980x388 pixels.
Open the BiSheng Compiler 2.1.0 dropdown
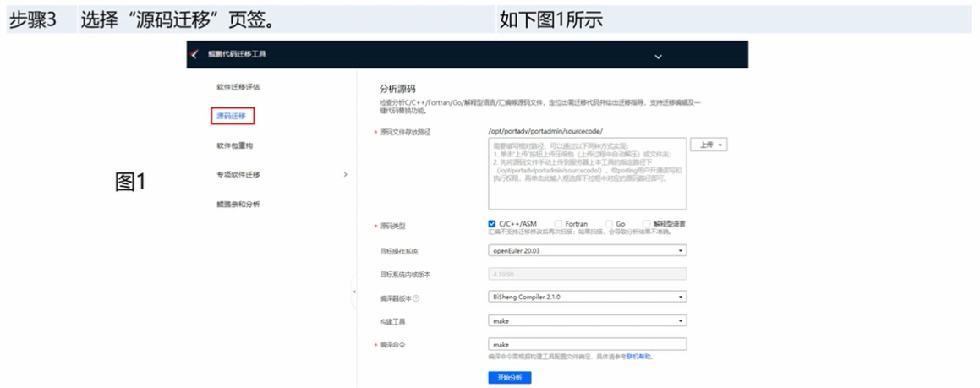587,296
